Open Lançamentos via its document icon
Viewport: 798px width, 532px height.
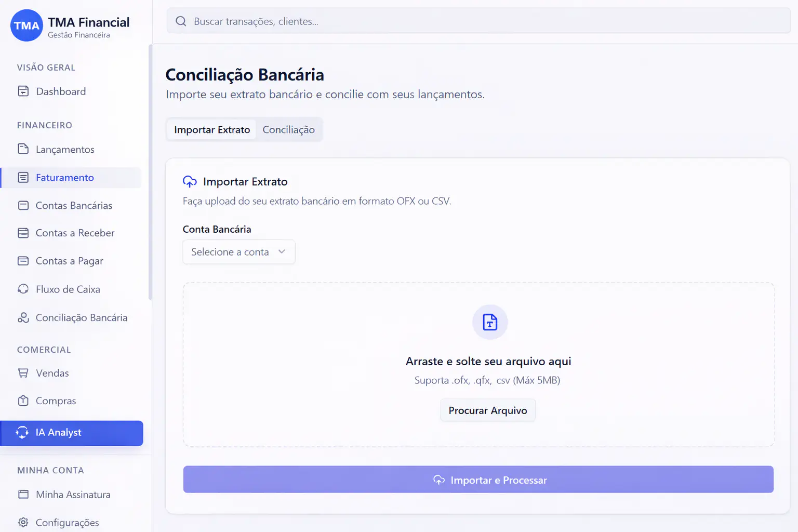[23, 149]
